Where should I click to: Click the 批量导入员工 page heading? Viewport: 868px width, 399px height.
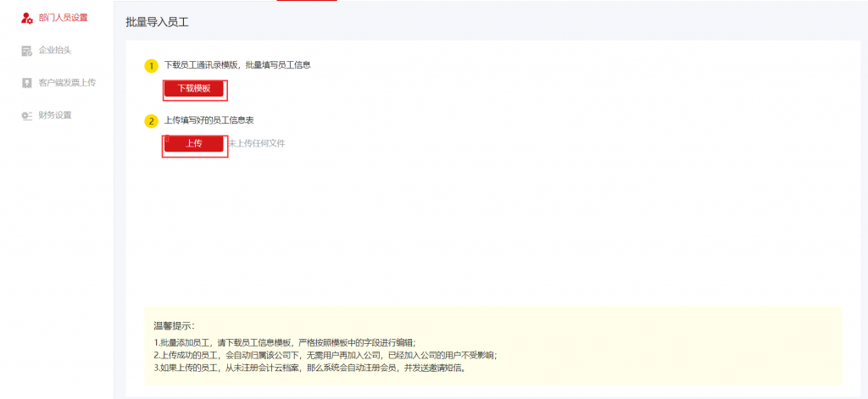[x=157, y=22]
